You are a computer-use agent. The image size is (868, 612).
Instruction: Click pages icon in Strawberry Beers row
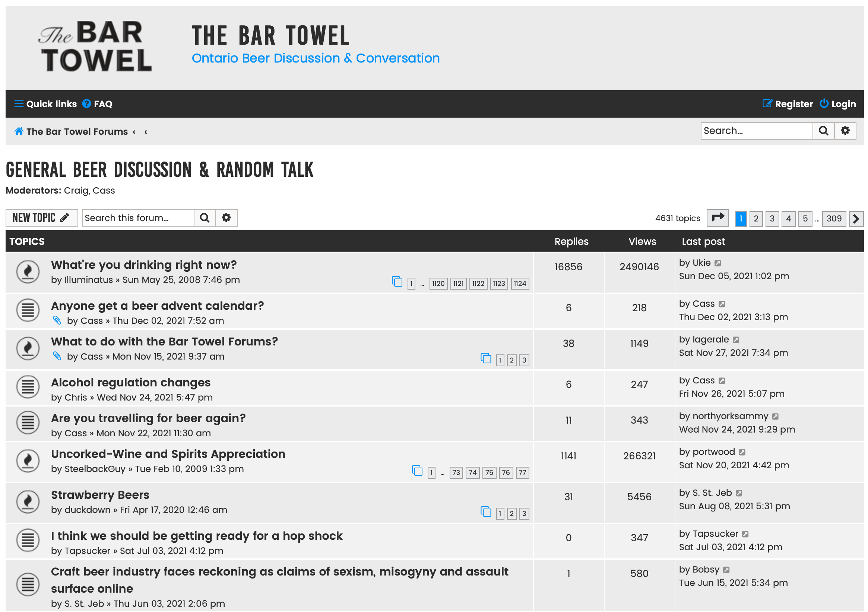[x=486, y=512]
